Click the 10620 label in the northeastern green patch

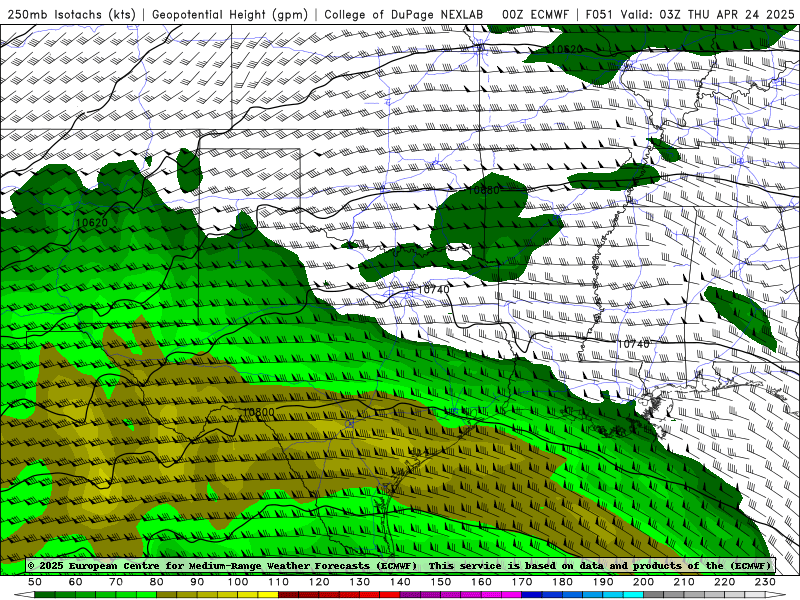567,49
